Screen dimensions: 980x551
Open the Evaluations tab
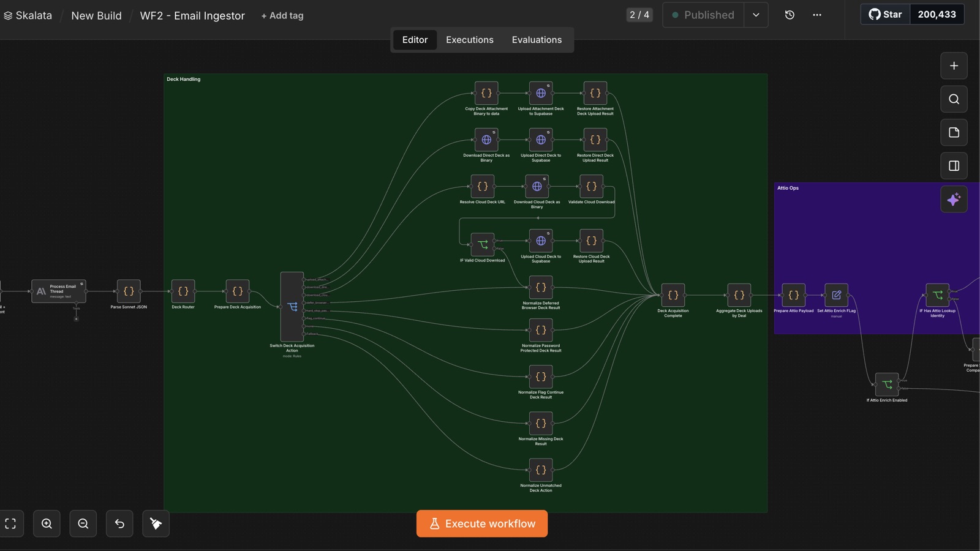[x=537, y=40]
